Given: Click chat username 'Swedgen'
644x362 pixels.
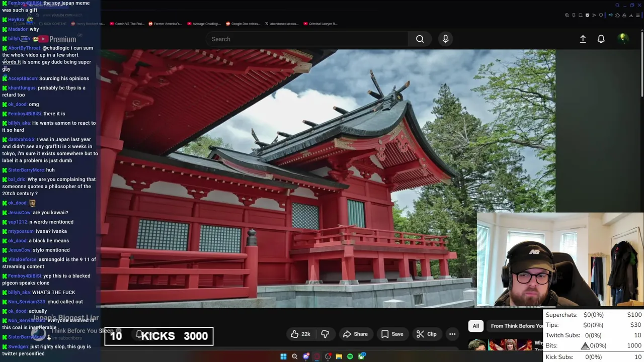Looking at the screenshot, I should (18, 346).
